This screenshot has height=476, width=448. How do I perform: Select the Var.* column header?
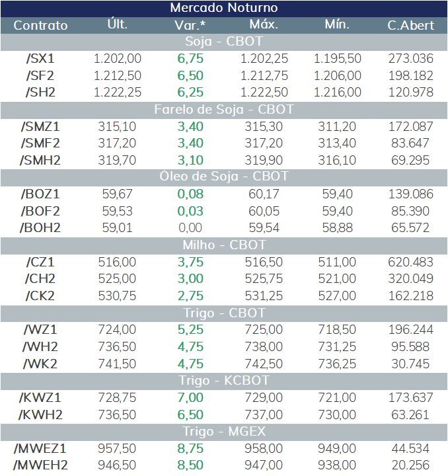click(190, 26)
